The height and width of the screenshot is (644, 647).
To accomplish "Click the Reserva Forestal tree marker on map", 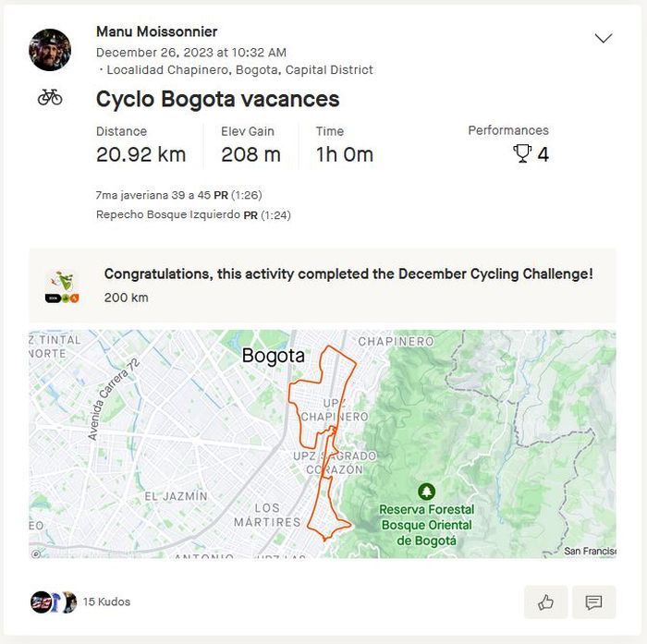I will [426, 492].
